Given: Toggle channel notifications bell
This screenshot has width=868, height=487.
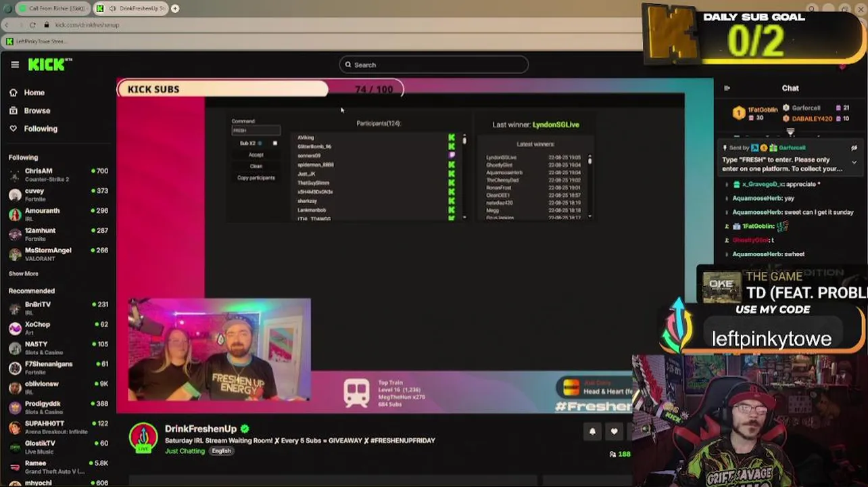Looking at the screenshot, I should (x=592, y=432).
